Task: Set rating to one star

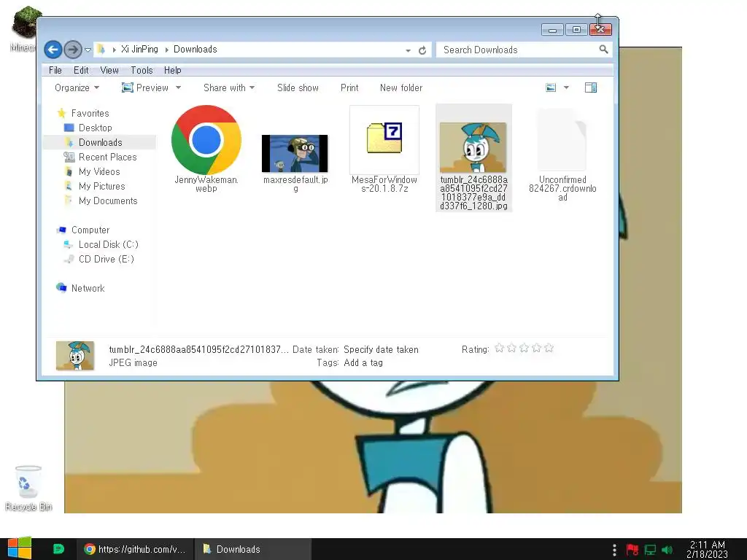Action: click(499, 349)
